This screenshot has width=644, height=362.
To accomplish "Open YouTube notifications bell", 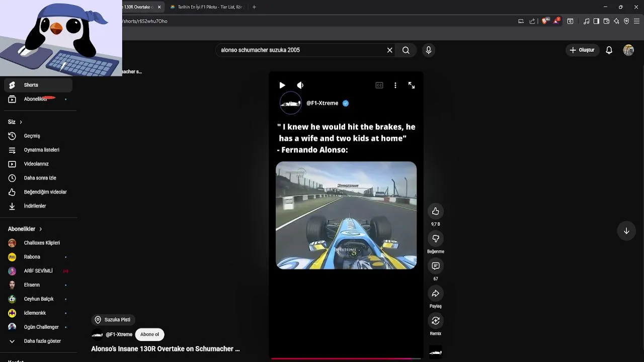I will pos(609,50).
